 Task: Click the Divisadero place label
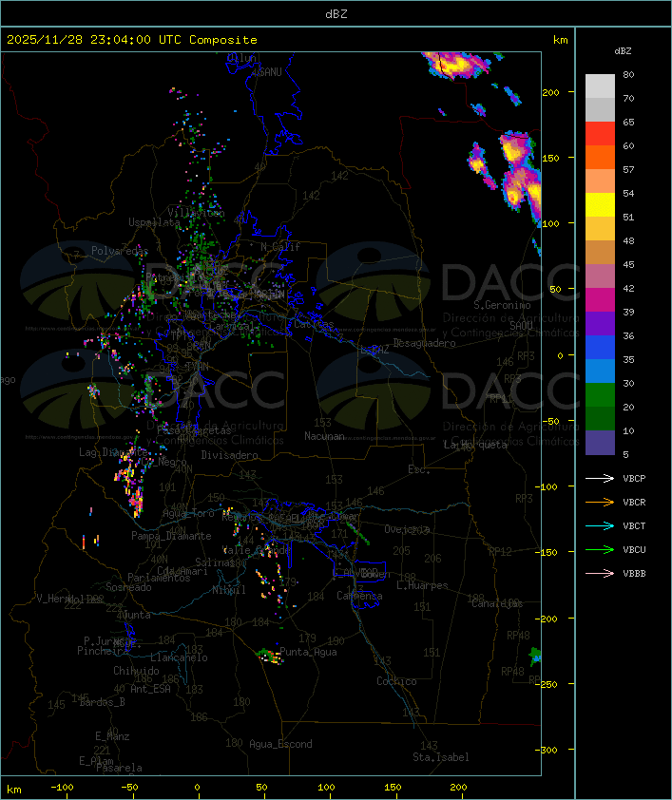[x=230, y=454]
